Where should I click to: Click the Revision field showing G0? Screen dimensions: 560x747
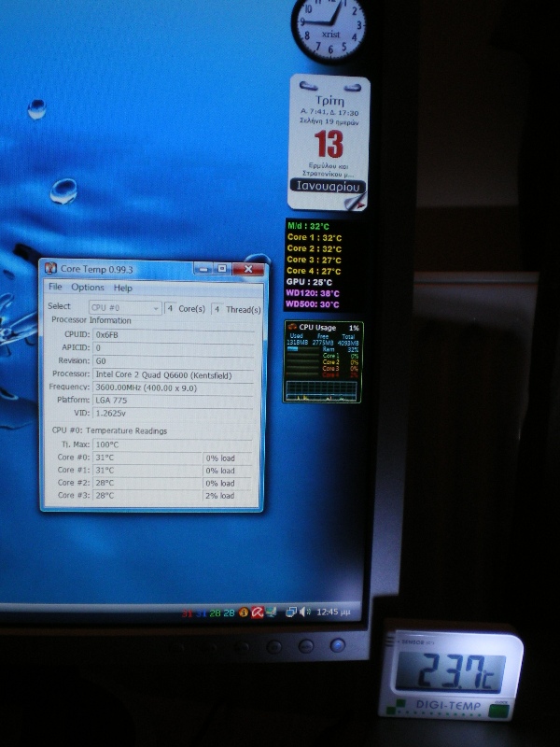[x=174, y=361]
